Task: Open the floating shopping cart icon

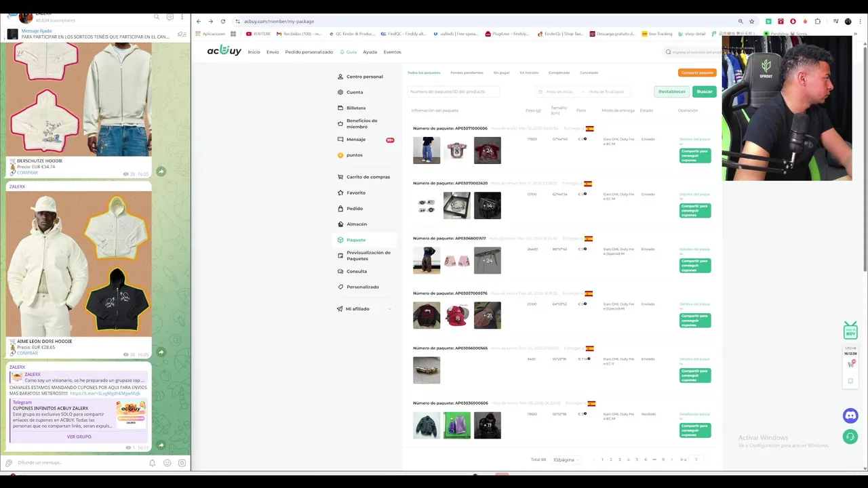Action: (851, 364)
